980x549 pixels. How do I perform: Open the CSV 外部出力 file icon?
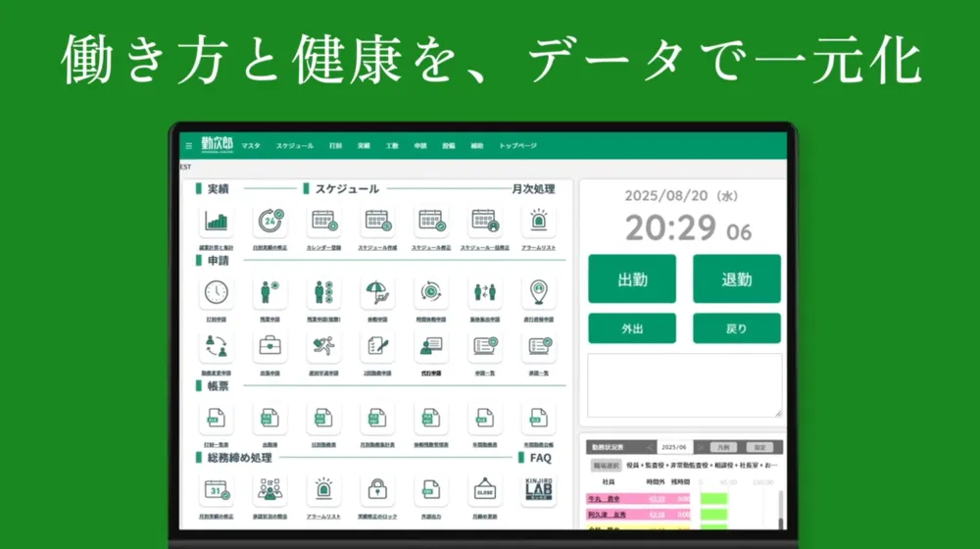click(431, 490)
